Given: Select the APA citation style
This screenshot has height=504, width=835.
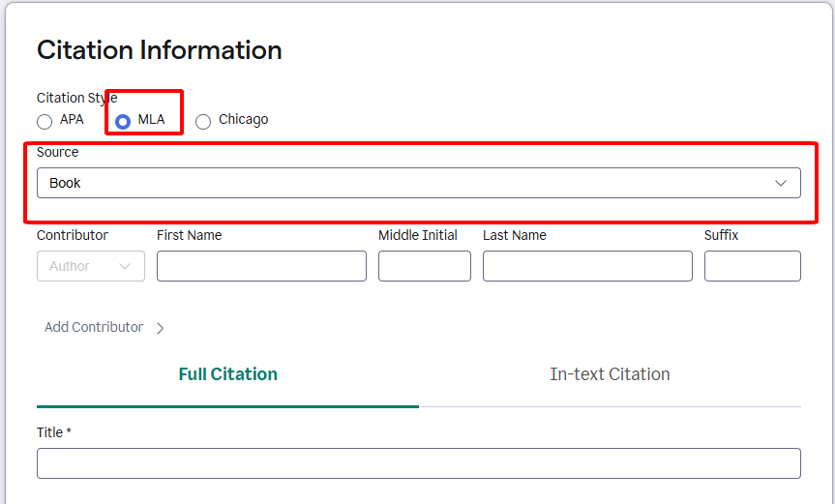Looking at the screenshot, I should pos(45,121).
